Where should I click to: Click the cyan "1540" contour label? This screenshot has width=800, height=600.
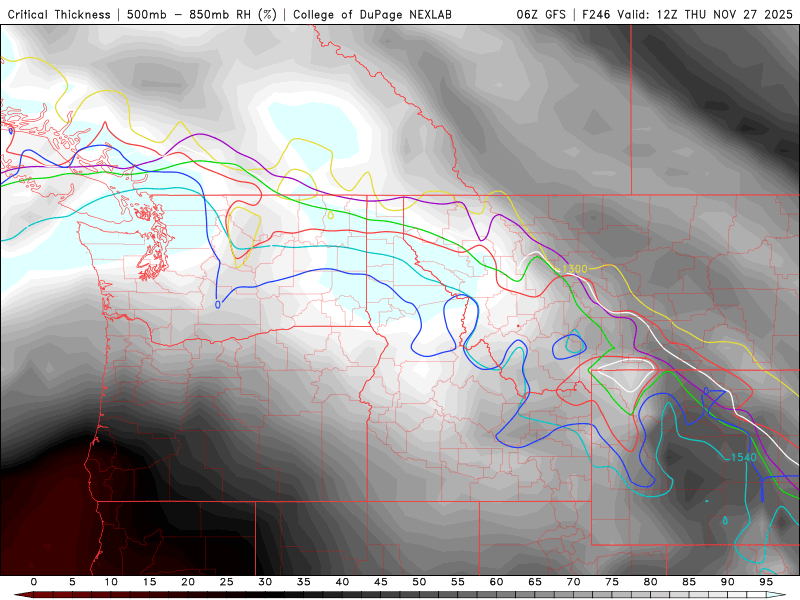[743, 457]
